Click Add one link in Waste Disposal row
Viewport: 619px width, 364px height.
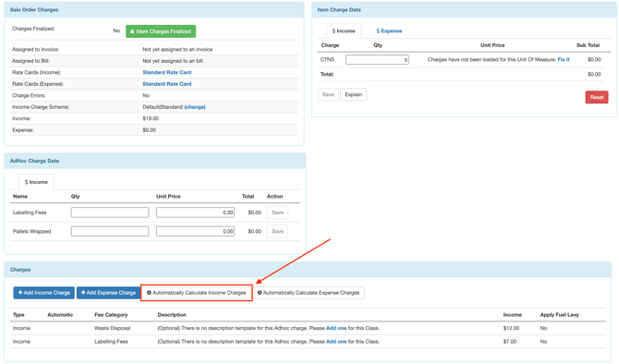[336, 328]
